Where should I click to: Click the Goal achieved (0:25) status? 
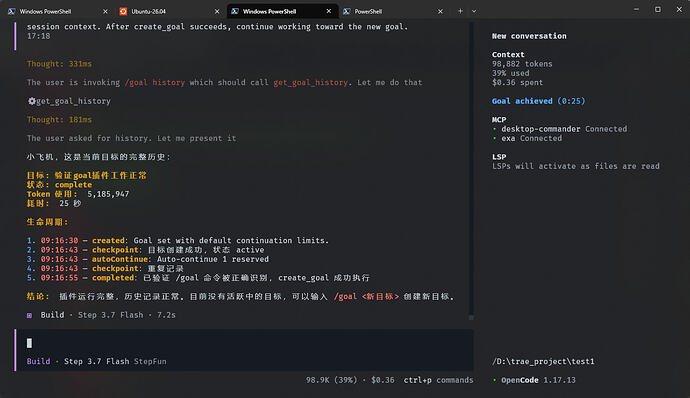tap(538, 101)
